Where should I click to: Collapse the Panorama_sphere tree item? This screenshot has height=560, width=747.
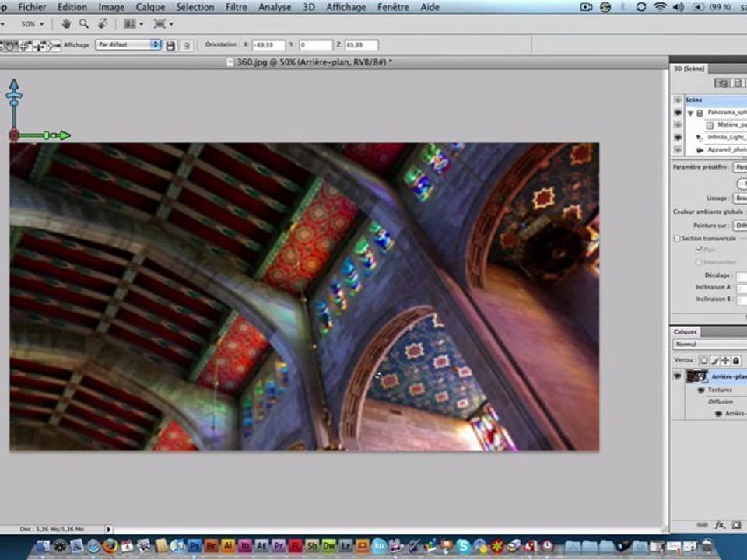click(690, 113)
